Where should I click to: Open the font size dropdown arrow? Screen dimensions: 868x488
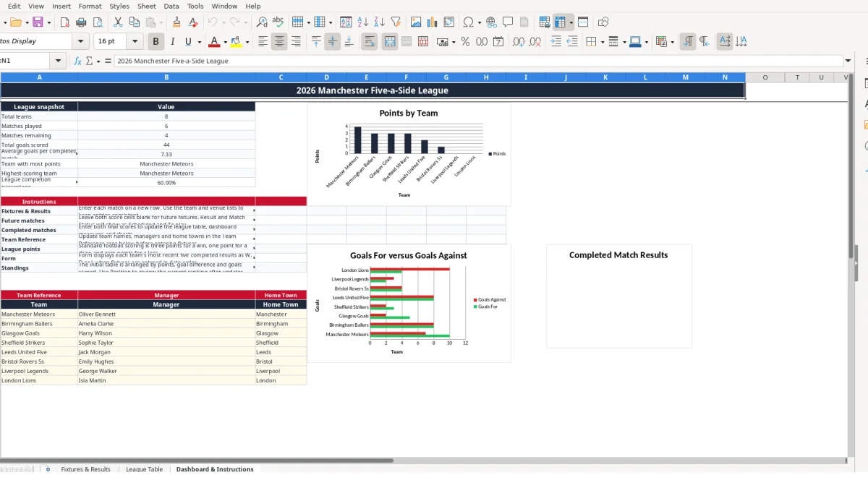135,42
